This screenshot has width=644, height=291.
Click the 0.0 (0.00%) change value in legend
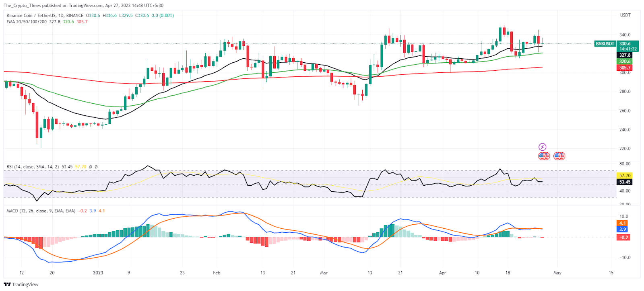tap(163, 16)
